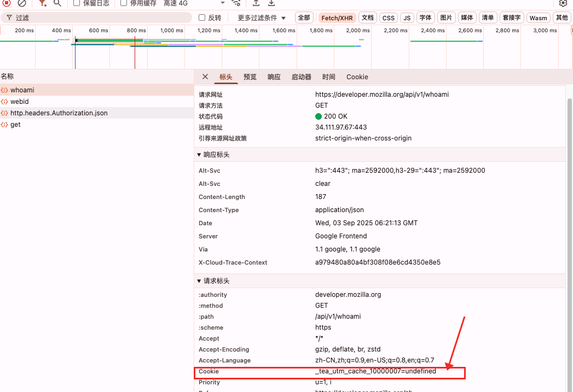The height and width of the screenshot is (392, 573).
Task: Switch to the Cookie tab
Action: click(x=357, y=77)
